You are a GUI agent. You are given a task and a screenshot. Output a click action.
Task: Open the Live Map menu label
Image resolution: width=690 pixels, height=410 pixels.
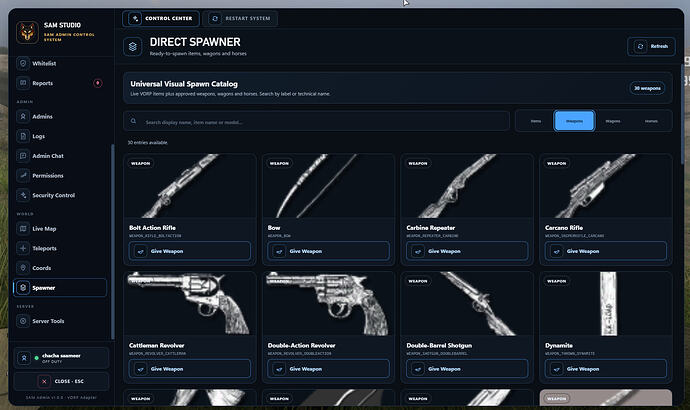tap(44, 229)
